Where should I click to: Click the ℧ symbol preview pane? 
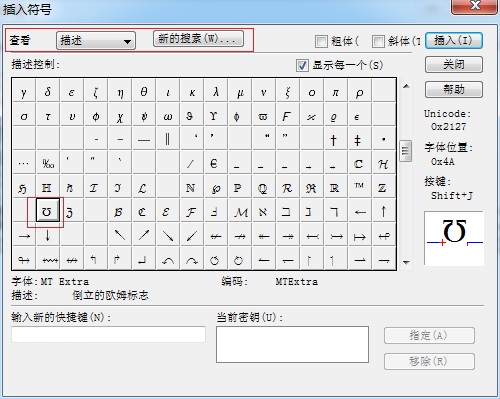point(454,238)
